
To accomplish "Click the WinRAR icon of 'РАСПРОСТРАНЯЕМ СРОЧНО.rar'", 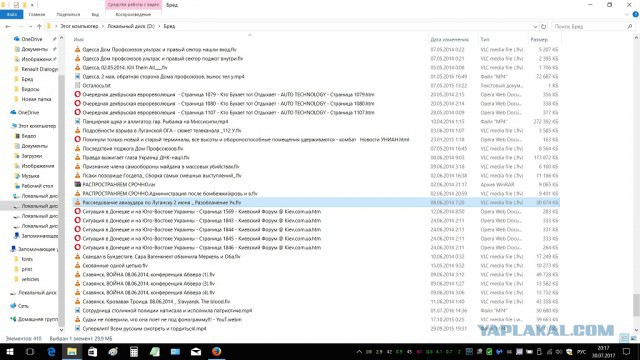I will [78, 184].
